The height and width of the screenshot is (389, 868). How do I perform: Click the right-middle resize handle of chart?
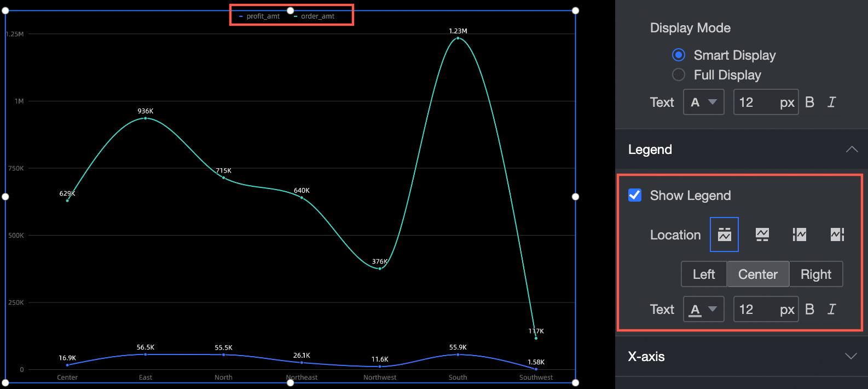pos(575,197)
